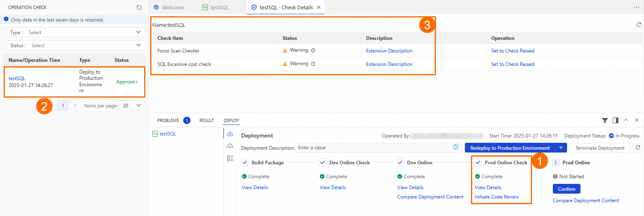Refresh deployment status next to Terminate Deployment

pyautogui.click(x=638, y=148)
